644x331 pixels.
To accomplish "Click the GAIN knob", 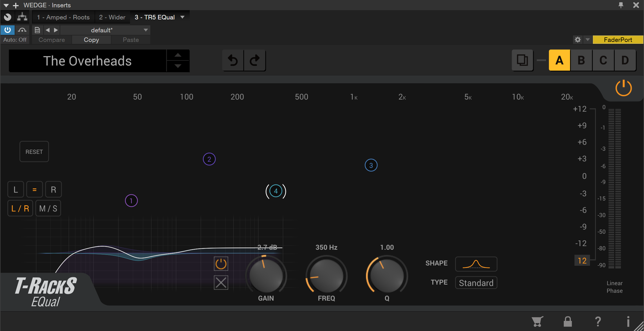I will [266, 276].
